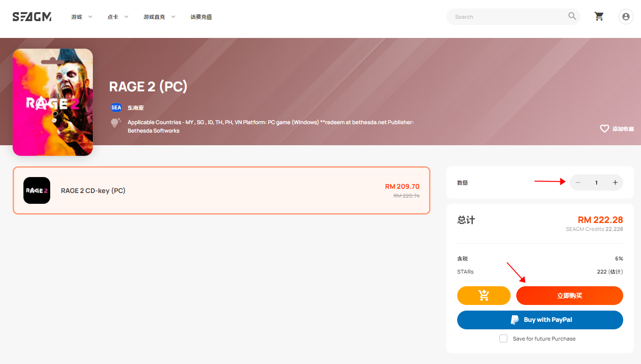Click the 6% tax value

619,259
